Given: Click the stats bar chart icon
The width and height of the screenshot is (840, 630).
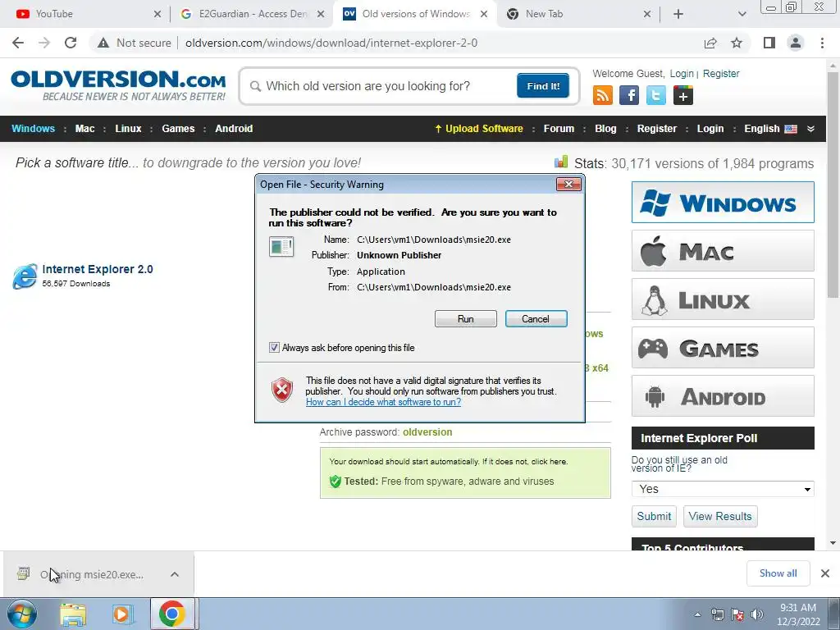Looking at the screenshot, I should point(561,162).
